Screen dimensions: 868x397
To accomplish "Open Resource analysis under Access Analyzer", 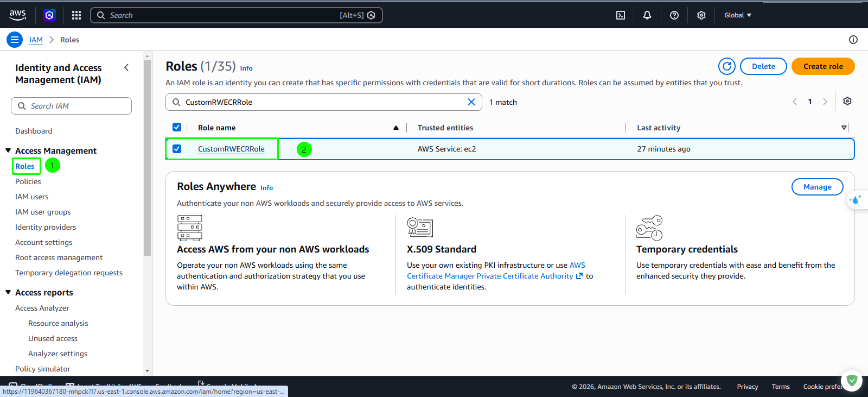I will [58, 323].
